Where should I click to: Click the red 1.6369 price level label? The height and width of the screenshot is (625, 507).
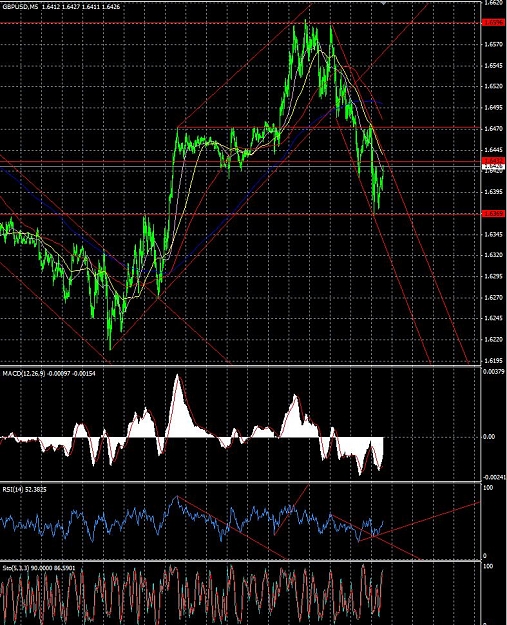(x=493, y=214)
